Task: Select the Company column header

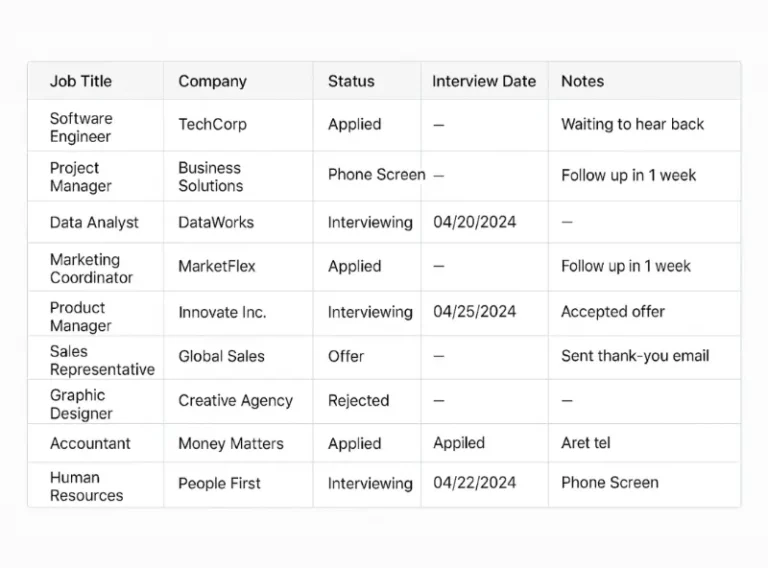Action: (x=213, y=81)
